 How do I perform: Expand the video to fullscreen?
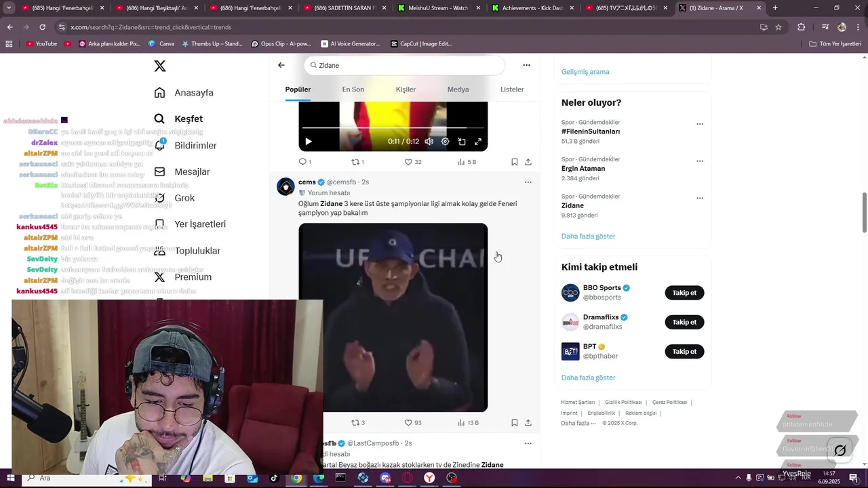point(478,142)
